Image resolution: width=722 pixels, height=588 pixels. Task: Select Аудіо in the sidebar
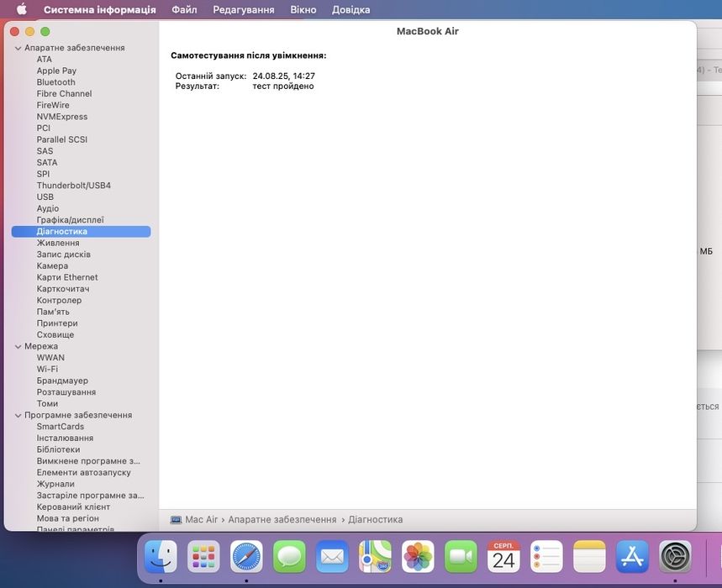click(48, 208)
